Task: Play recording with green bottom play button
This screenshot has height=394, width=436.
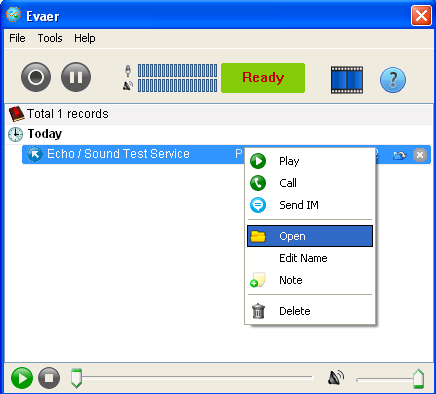Action: pos(22,378)
